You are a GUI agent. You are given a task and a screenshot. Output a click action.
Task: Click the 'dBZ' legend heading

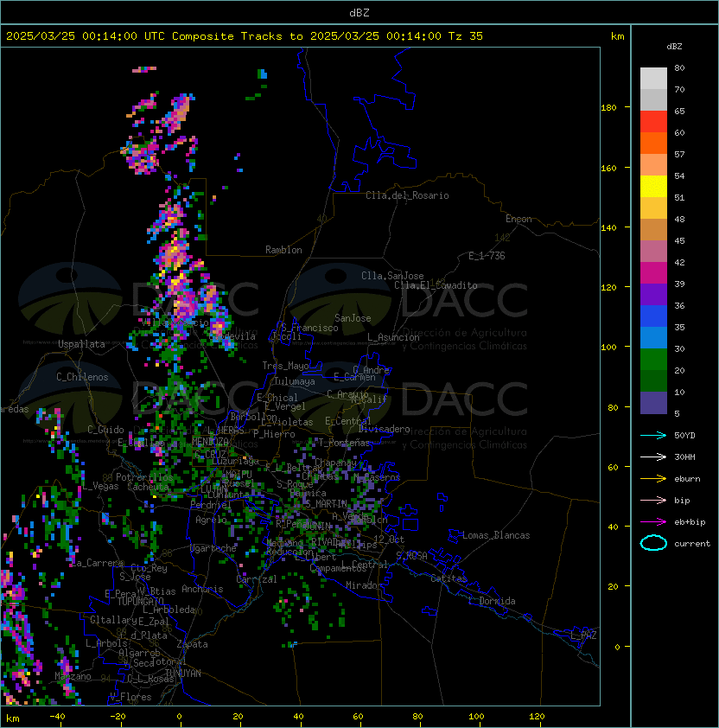pos(674,47)
